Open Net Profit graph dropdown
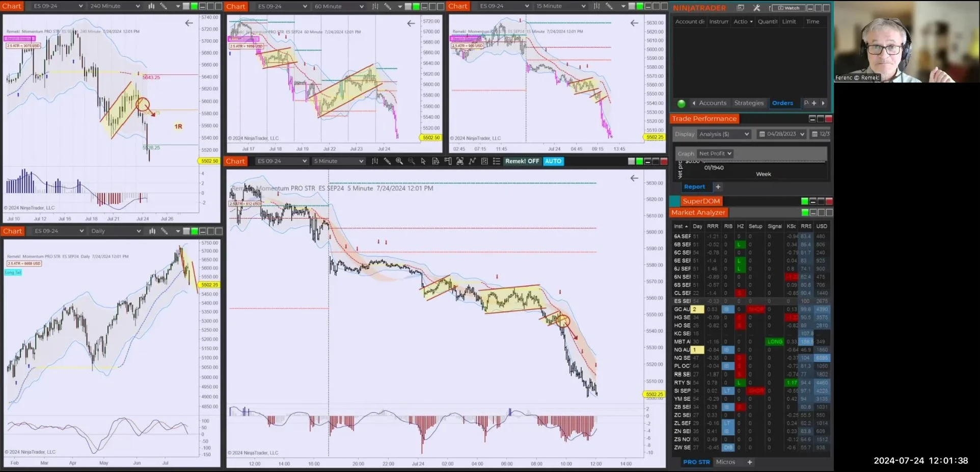The width and height of the screenshot is (980, 472). [715, 153]
